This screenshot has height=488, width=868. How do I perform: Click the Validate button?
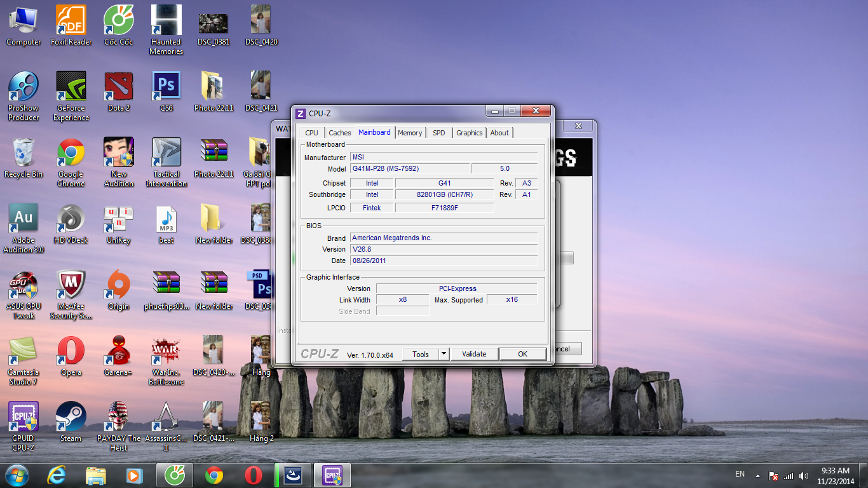[x=474, y=354]
